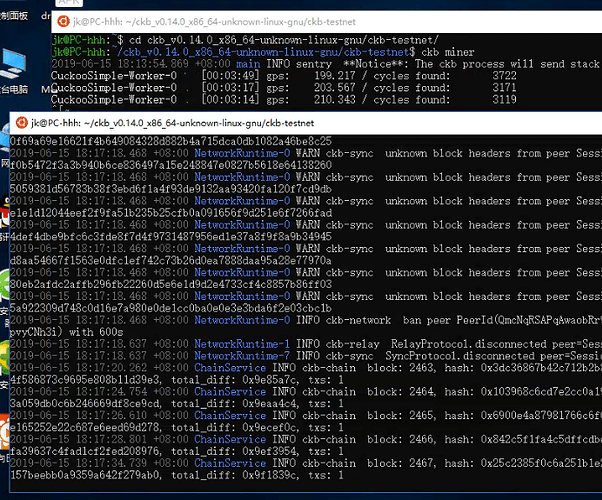Select the orange desktop icon at bottom left

tap(5, 432)
